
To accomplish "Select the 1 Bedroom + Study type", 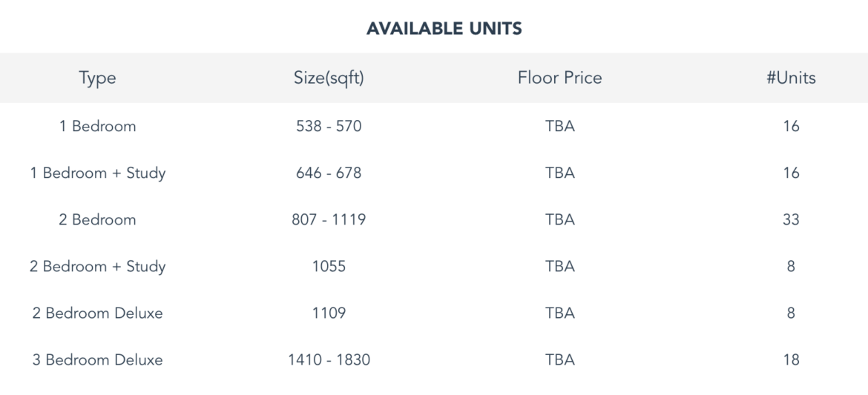I will coord(97,173).
